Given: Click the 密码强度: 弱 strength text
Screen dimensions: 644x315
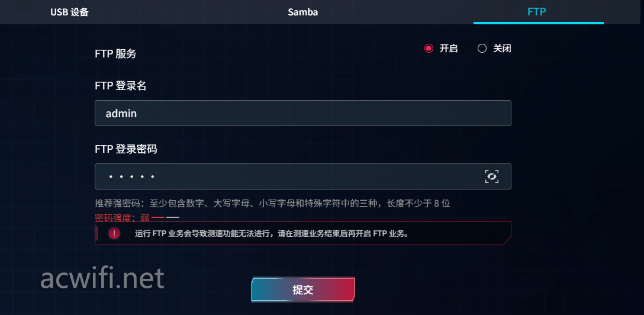Looking at the screenshot, I should click(122, 217).
